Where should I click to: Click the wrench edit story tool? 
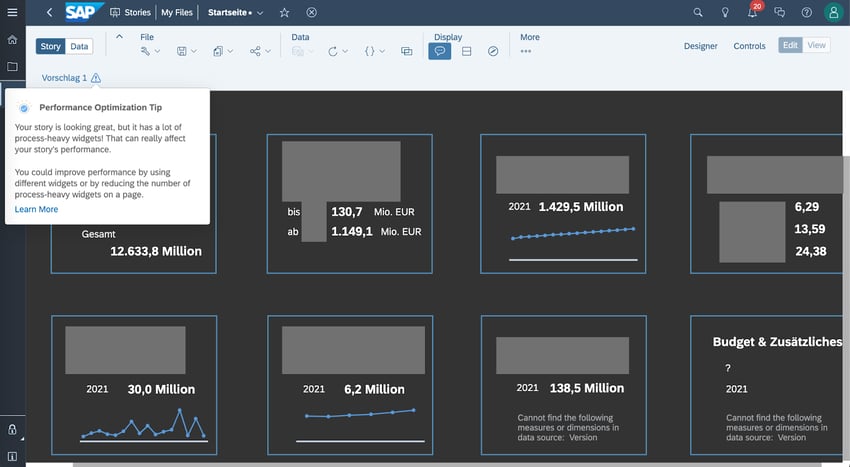(x=145, y=51)
